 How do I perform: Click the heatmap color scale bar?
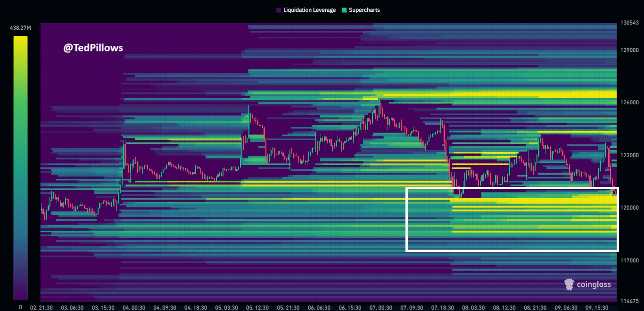pyautogui.click(x=20, y=168)
